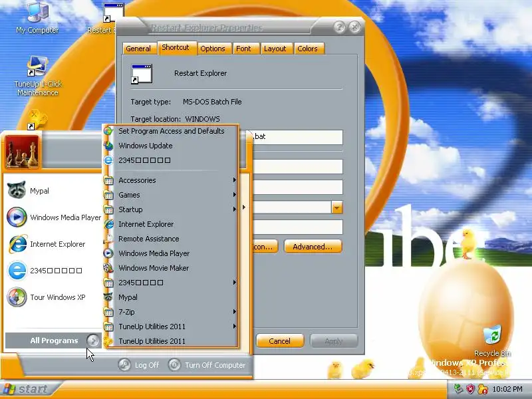Expand Accessories submenu in All Programs
The width and height of the screenshot is (532, 399).
pos(171,180)
